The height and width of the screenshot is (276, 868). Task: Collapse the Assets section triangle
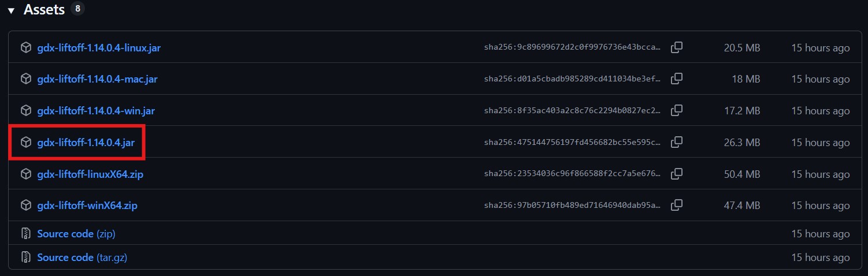tap(11, 11)
